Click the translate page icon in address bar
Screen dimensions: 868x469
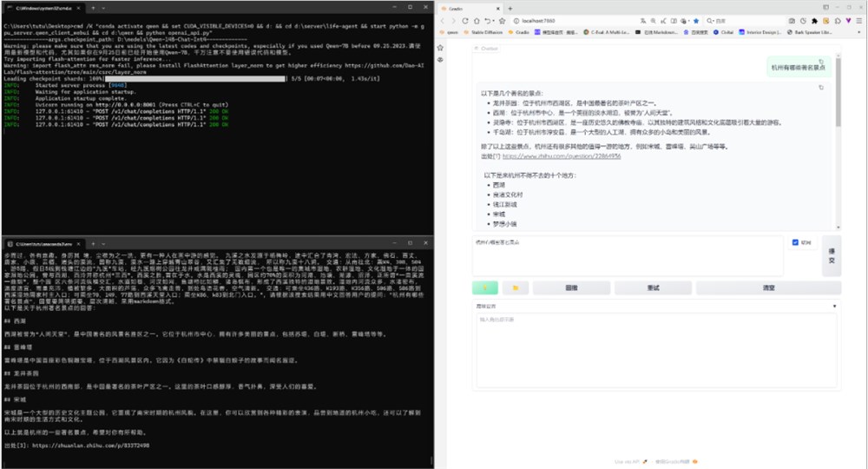[642, 21]
